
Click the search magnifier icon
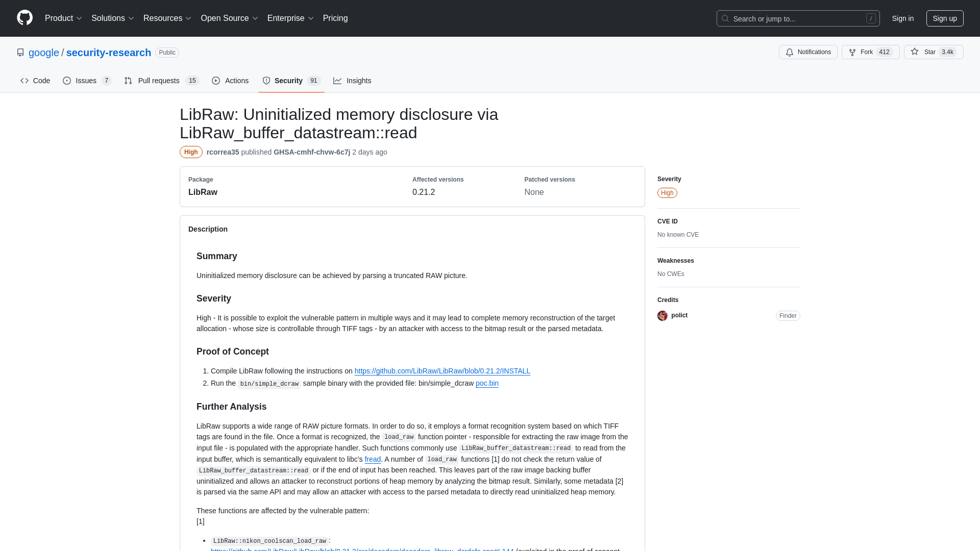pyautogui.click(x=725, y=18)
